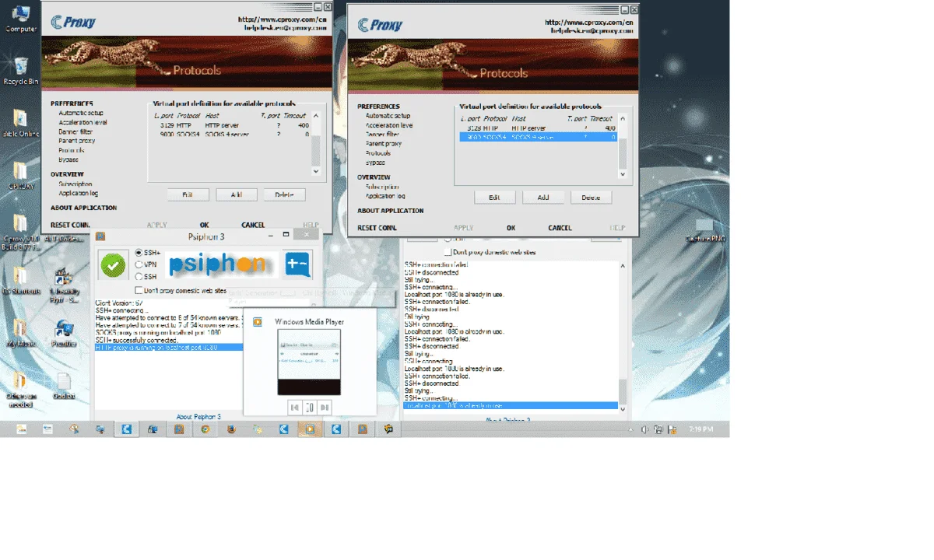934x560 pixels.
Task: Open About Psiphon 3 link in left Psiphon
Action: (198, 417)
